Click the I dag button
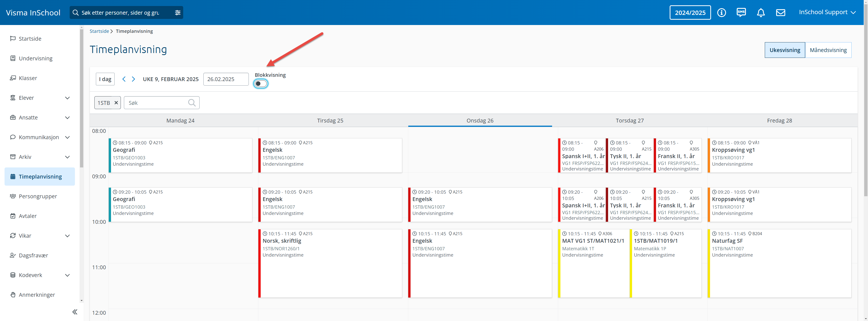Image resolution: width=868 pixels, height=321 pixels. pyautogui.click(x=105, y=79)
